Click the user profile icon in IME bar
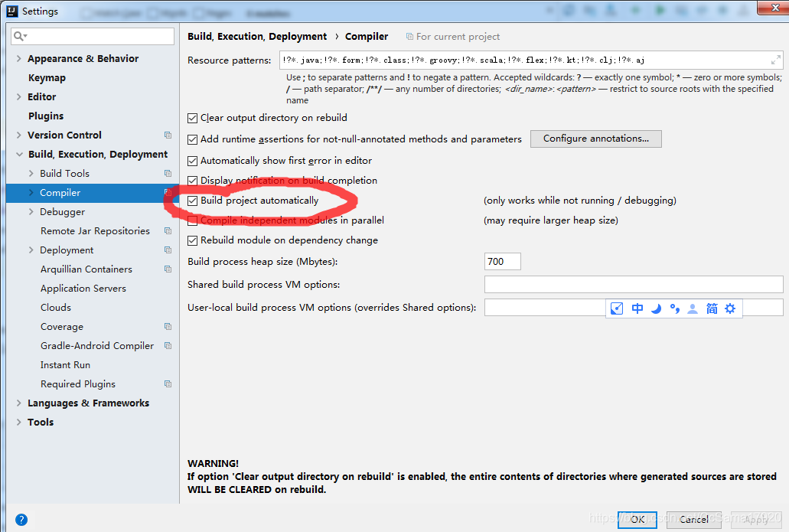Viewport: 789px width, 532px height. (693, 308)
